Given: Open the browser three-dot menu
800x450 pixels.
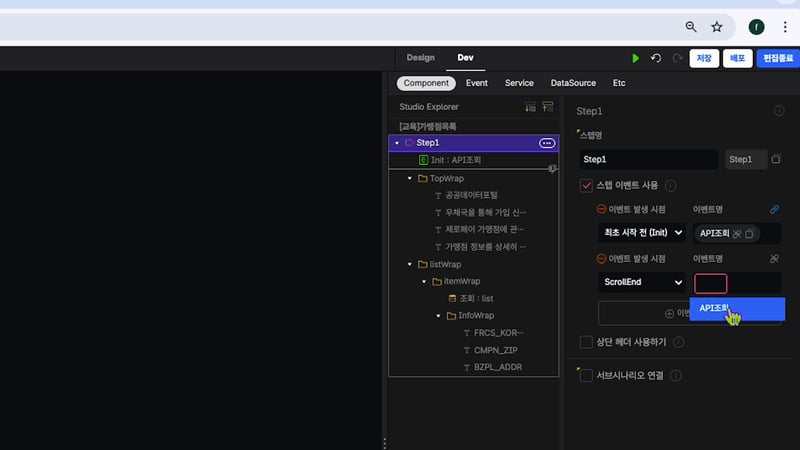Looking at the screenshot, I should coord(785,27).
